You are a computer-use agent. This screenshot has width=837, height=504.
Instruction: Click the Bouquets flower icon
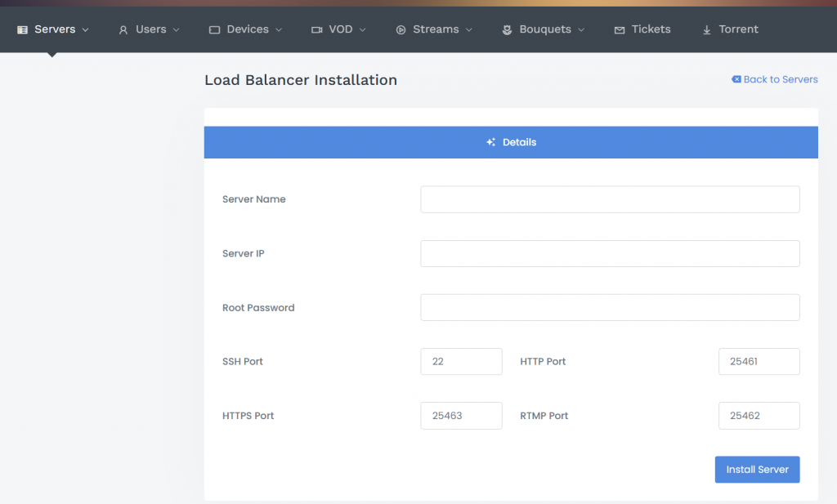click(x=507, y=29)
